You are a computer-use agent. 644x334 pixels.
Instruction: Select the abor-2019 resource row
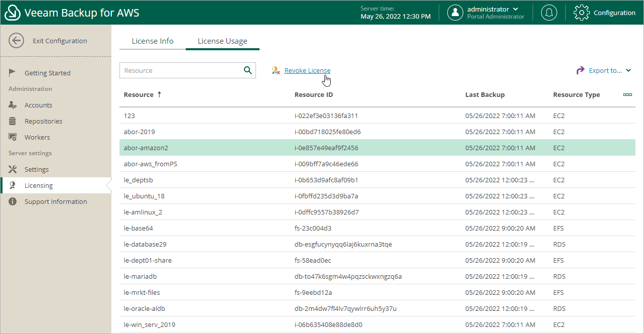point(140,132)
